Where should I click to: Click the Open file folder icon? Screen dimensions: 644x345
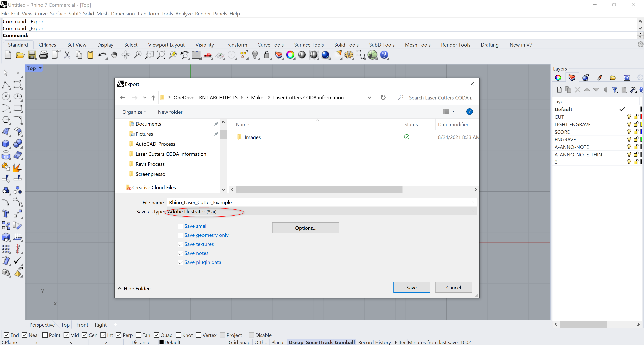point(20,55)
